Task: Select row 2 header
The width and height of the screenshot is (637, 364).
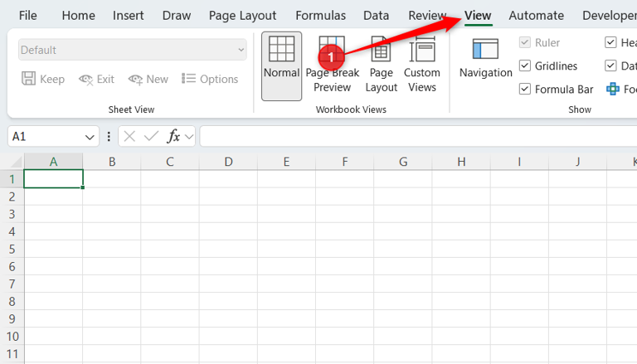Action: [x=12, y=197]
